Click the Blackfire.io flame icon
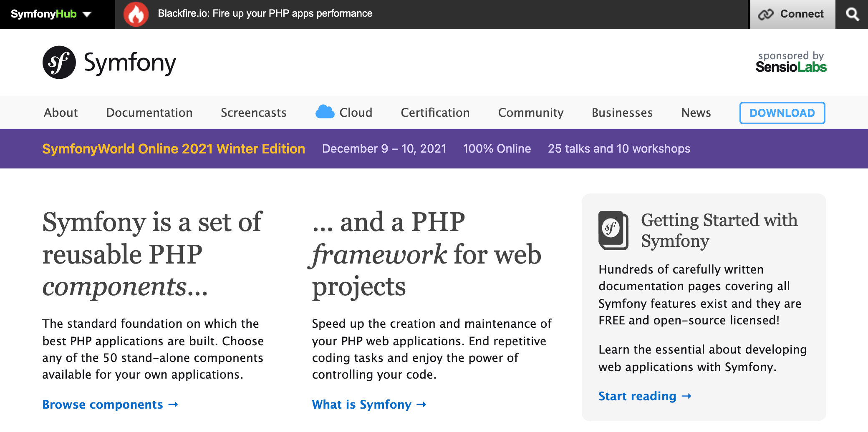 pos(136,14)
